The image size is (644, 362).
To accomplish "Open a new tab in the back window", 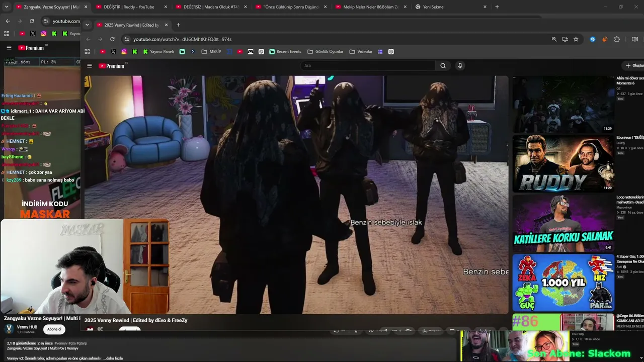I will 497,7.
